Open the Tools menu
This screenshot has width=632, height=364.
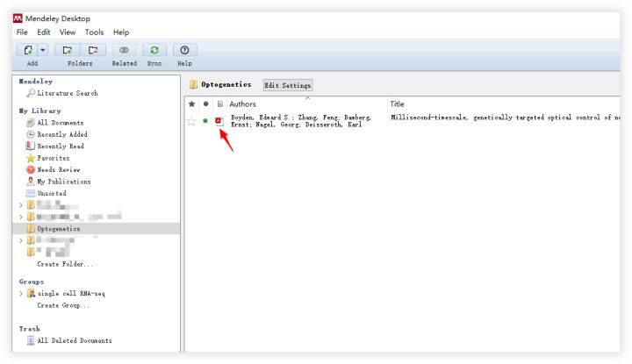[x=94, y=32]
